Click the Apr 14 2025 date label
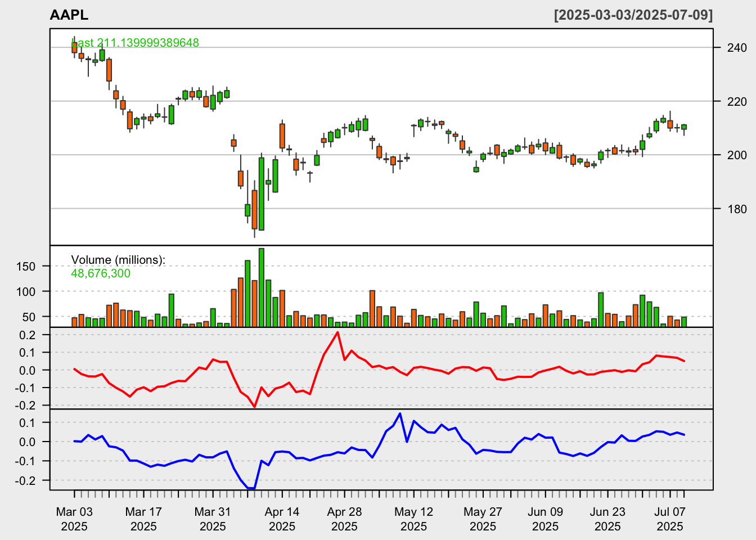The height and width of the screenshot is (540, 756). click(282, 519)
